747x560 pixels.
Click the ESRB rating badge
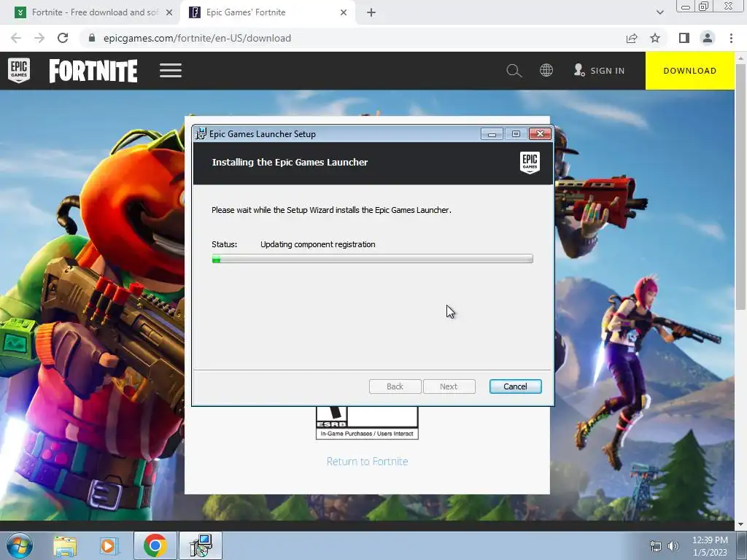(367, 422)
